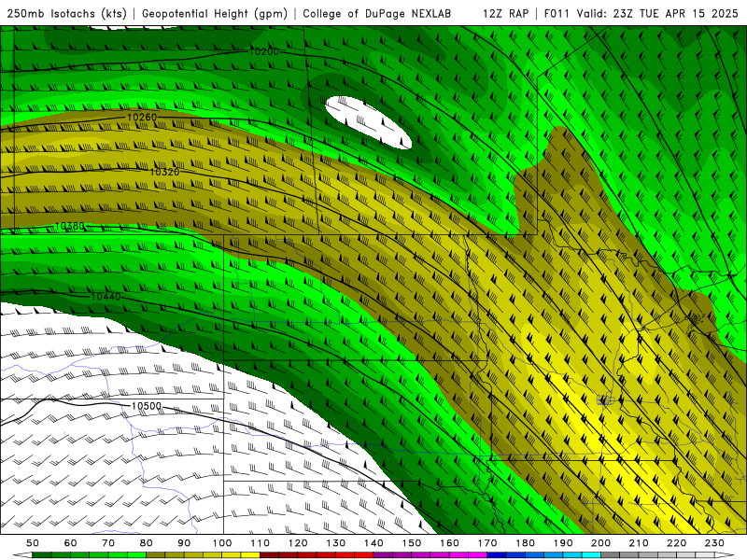
Task: Click the 200 value on the color scale
Action: 600,543
